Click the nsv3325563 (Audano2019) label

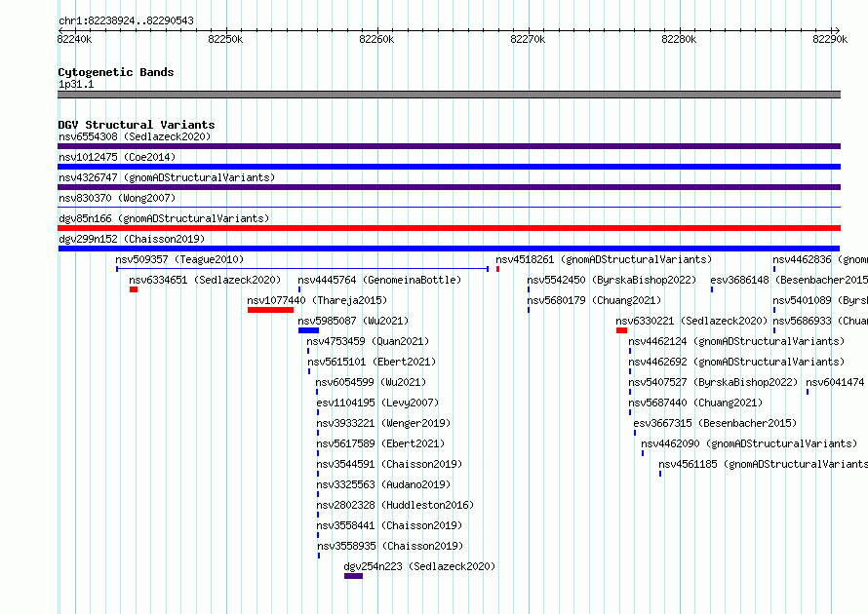point(383,484)
